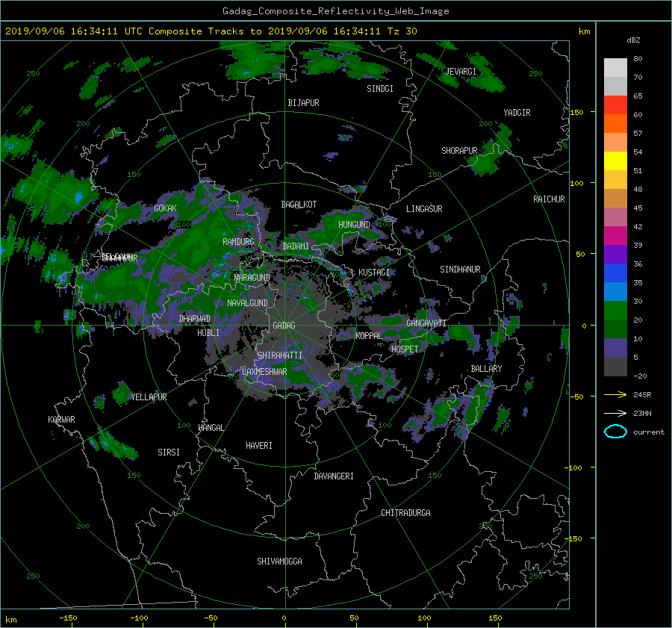Click the RAMDURG label
The width and height of the screenshot is (672, 628).
pyautogui.click(x=238, y=242)
